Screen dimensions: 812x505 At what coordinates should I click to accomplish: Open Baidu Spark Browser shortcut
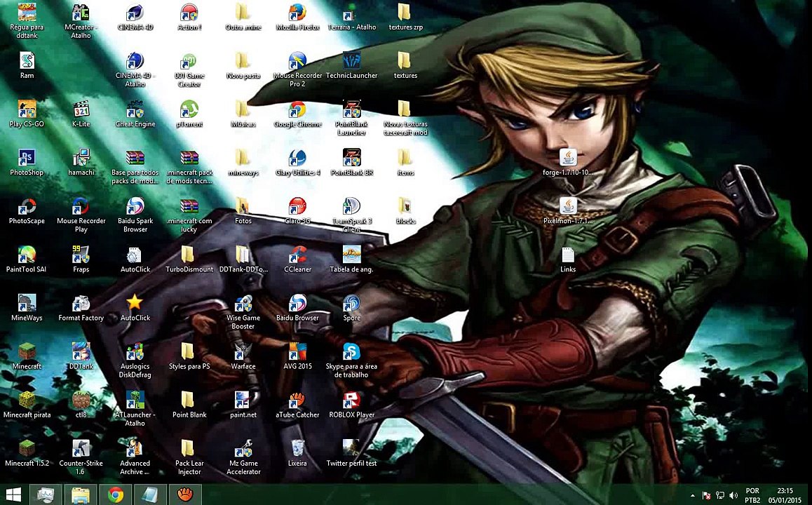[x=135, y=206]
